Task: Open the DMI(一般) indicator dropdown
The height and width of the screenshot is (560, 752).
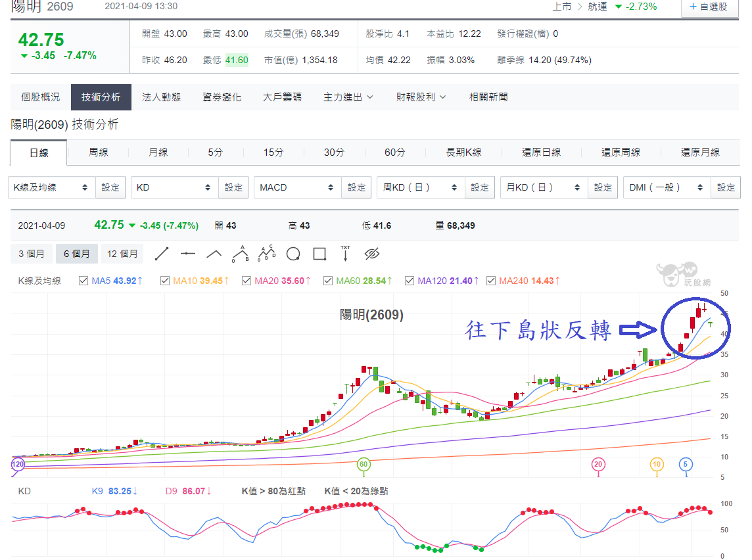Action: tap(667, 187)
